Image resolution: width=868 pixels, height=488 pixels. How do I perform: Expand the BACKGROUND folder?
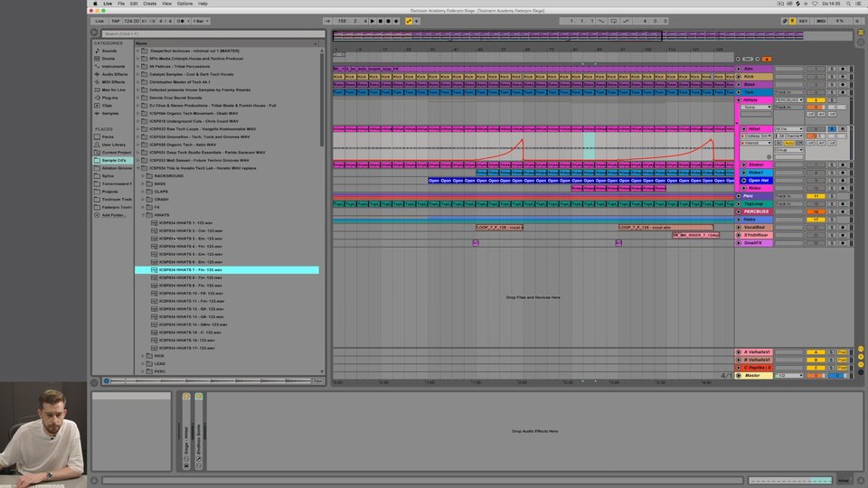point(143,176)
